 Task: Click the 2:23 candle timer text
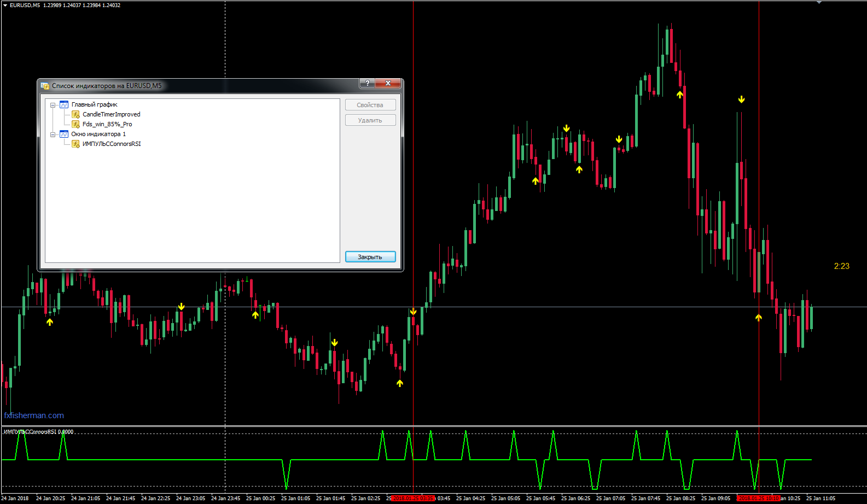pos(842,266)
